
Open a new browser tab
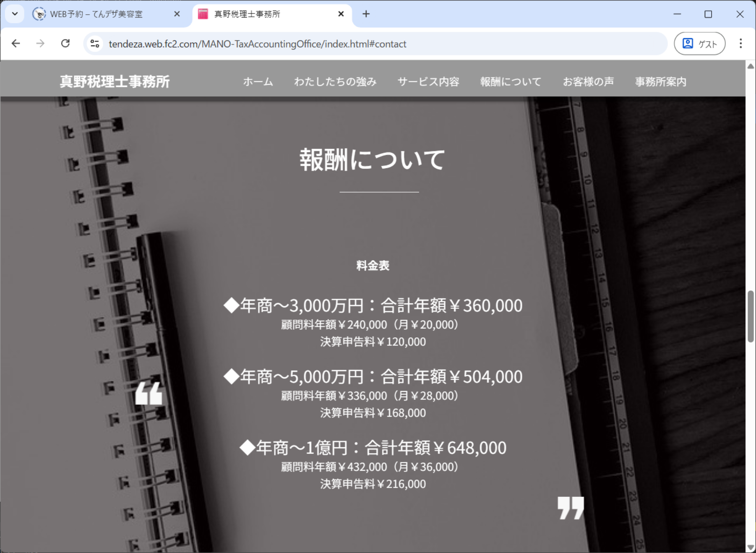[366, 14]
